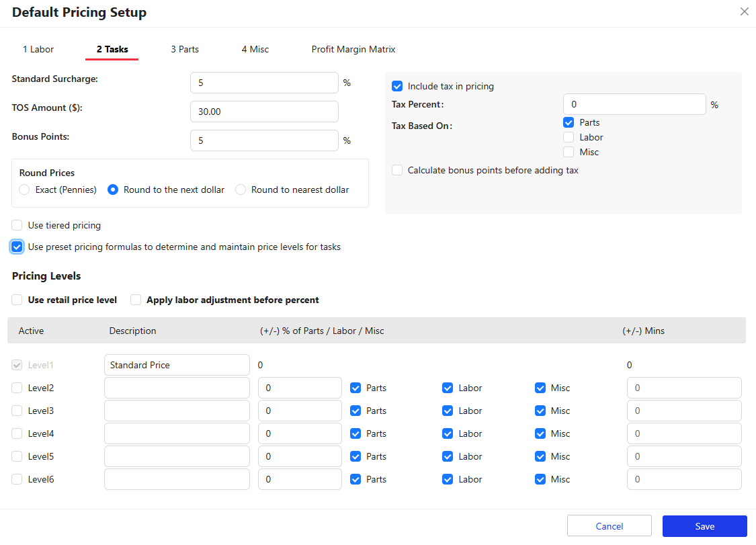Uncheck Use preset pricing formulas checkbox
The height and width of the screenshot is (545, 756).
17,247
